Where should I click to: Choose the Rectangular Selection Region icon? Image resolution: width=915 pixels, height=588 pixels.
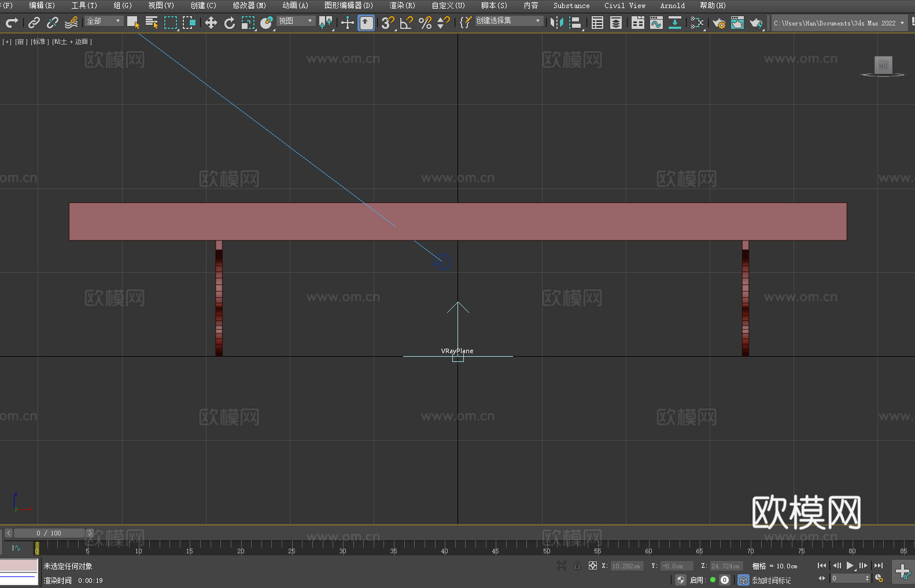[x=170, y=23]
